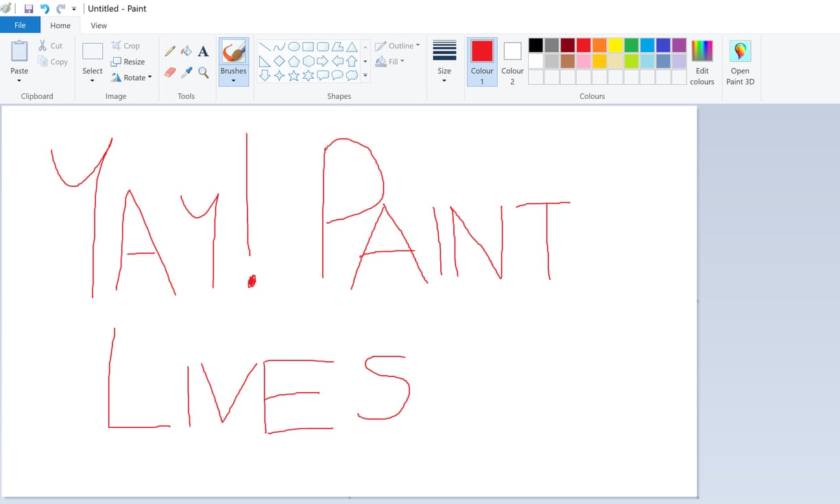Select the Eraser tool
840x504 pixels.
[170, 72]
